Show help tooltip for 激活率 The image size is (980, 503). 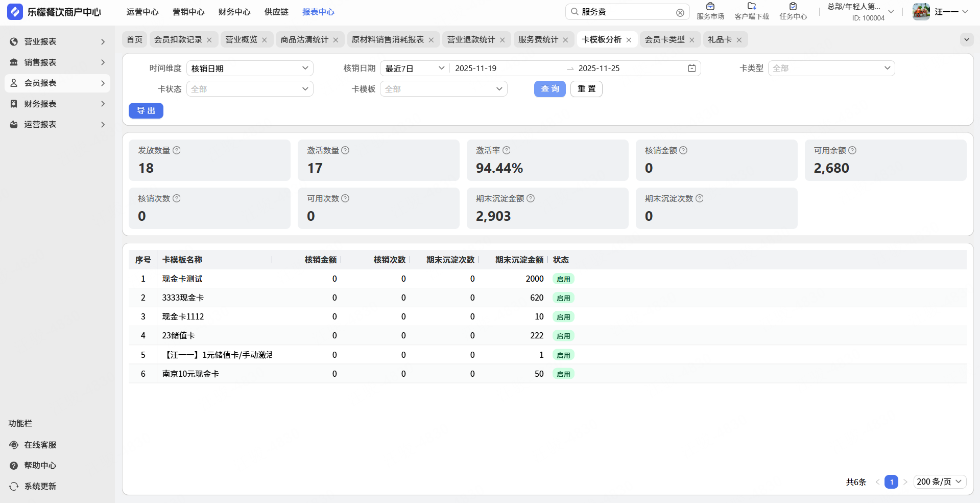click(x=507, y=150)
